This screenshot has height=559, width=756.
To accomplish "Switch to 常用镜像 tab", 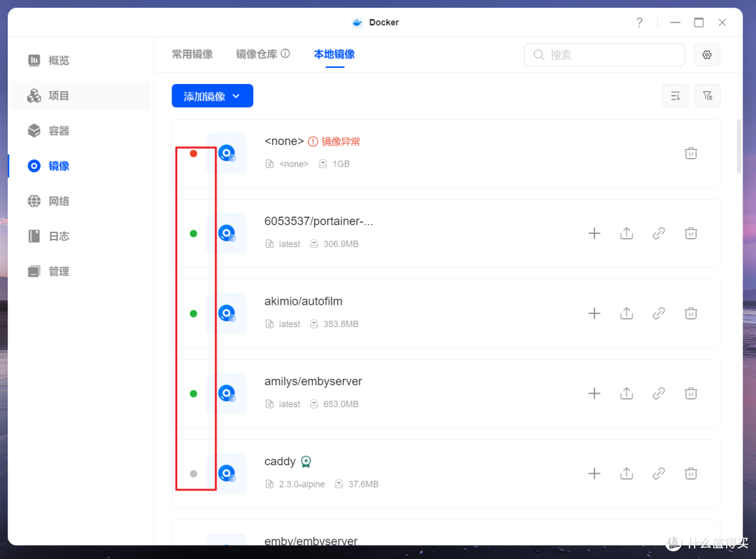I will [x=192, y=54].
